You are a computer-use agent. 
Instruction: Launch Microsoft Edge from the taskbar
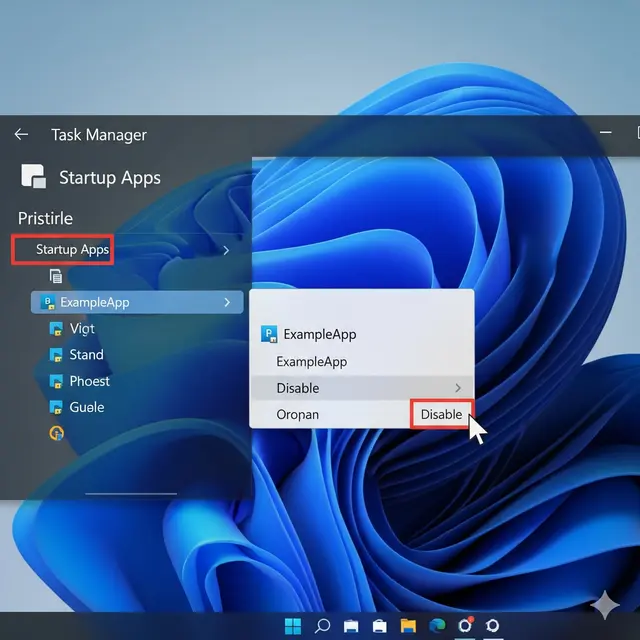(x=437, y=626)
